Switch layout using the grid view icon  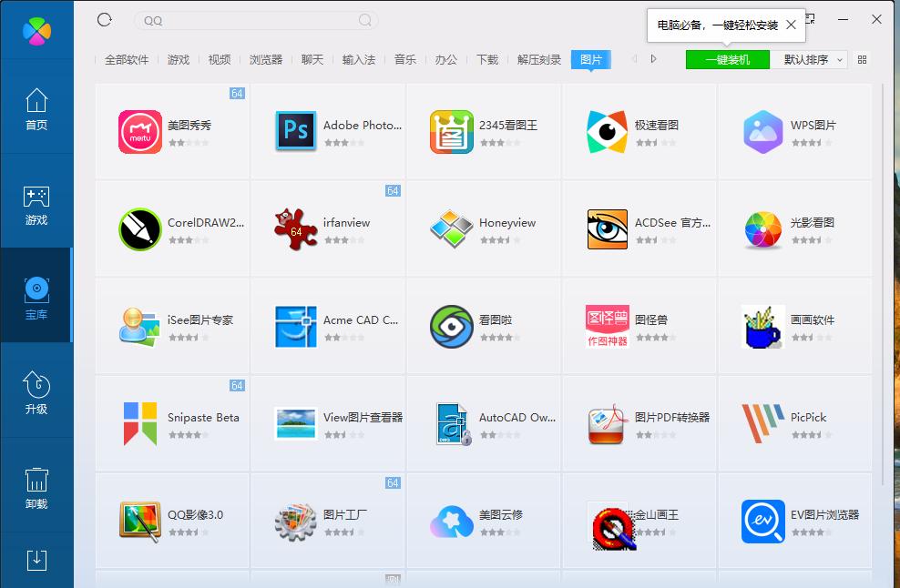point(862,59)
